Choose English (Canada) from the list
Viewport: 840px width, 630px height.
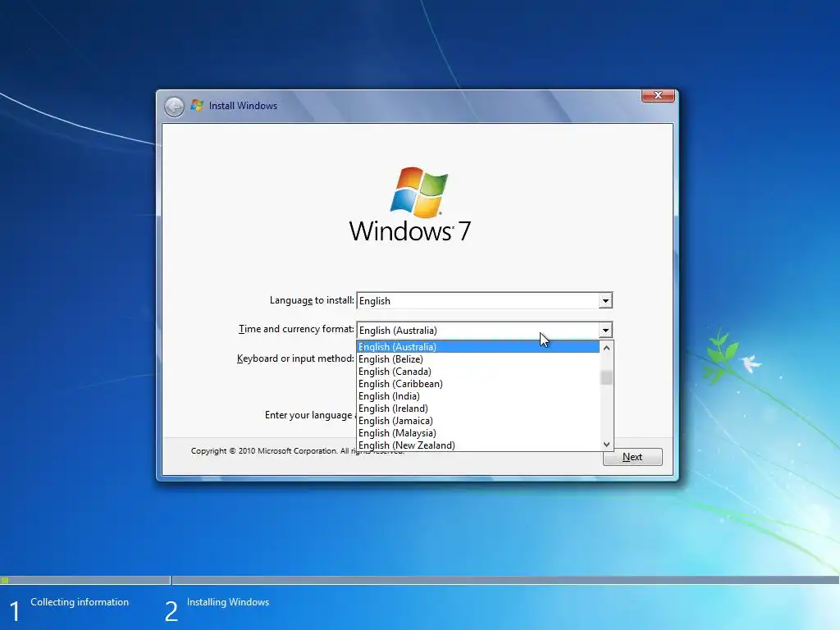pyautogui.click(x=478, y=372)
